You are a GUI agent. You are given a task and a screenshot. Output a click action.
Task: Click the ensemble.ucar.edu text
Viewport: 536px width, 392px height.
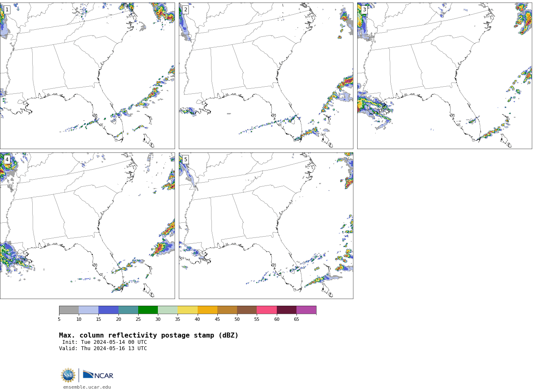87,387
